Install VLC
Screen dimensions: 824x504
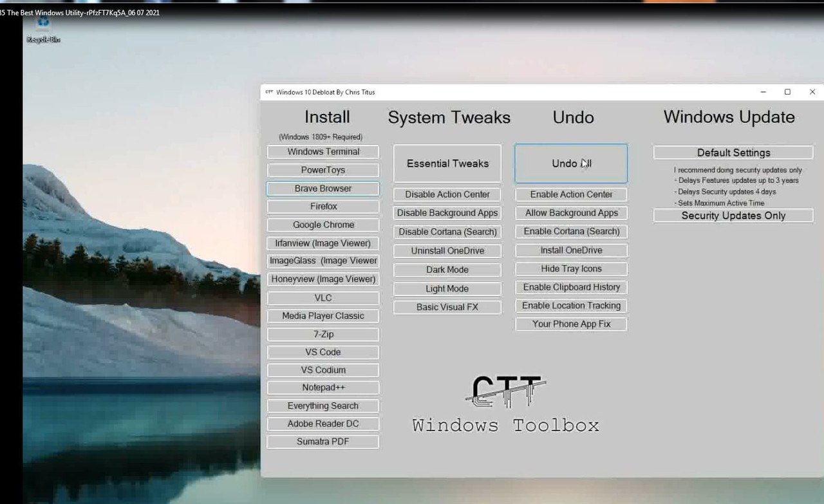(x=323, y=298)
